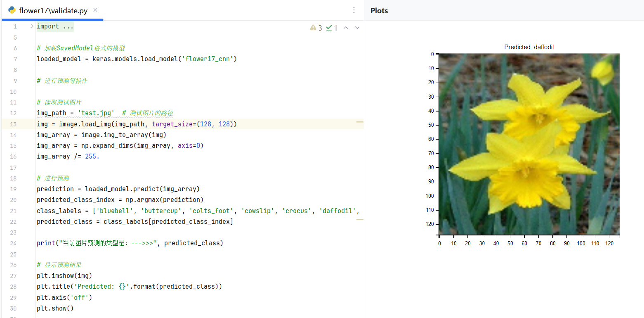This screenshot has height=318, width=644.
Task: Click the comment on line 18
Action: point(53,178)
